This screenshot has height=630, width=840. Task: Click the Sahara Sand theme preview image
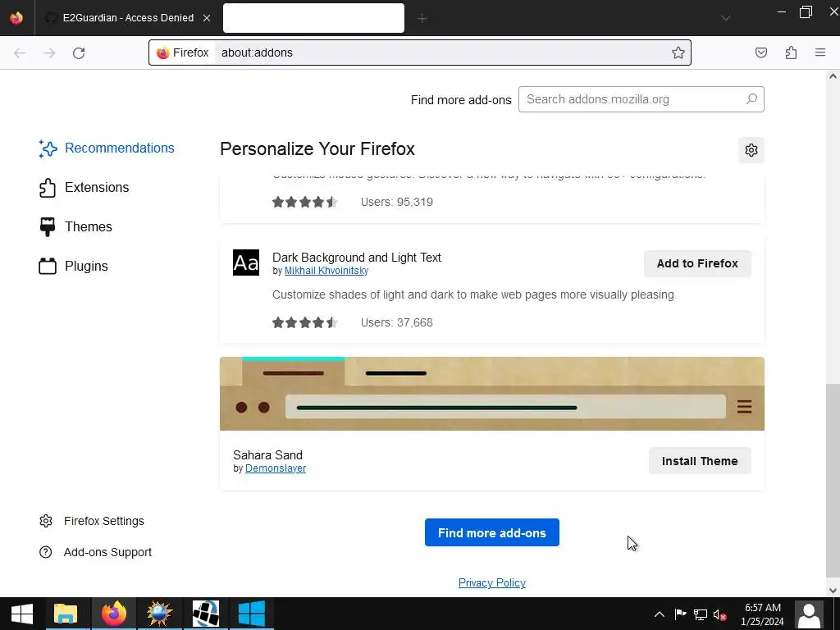[x=492, y=394]
